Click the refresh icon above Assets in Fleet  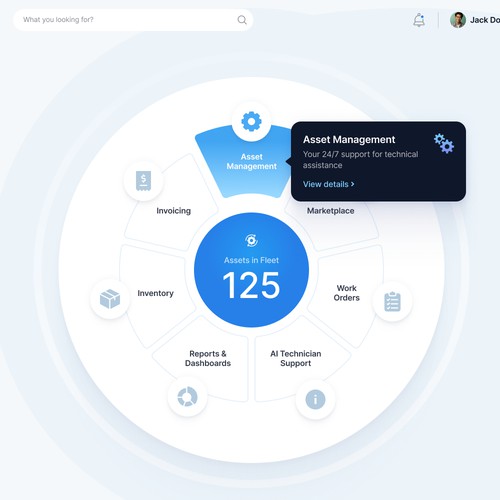tap(251, 240)
